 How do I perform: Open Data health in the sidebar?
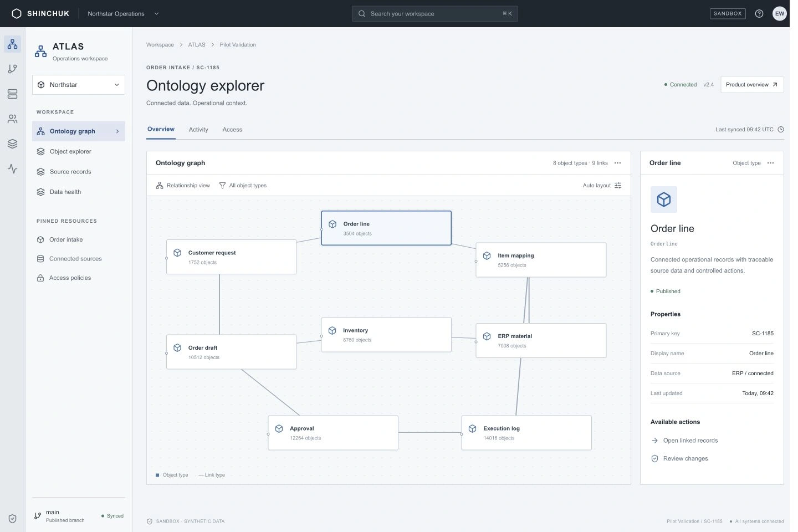point(79,192)
